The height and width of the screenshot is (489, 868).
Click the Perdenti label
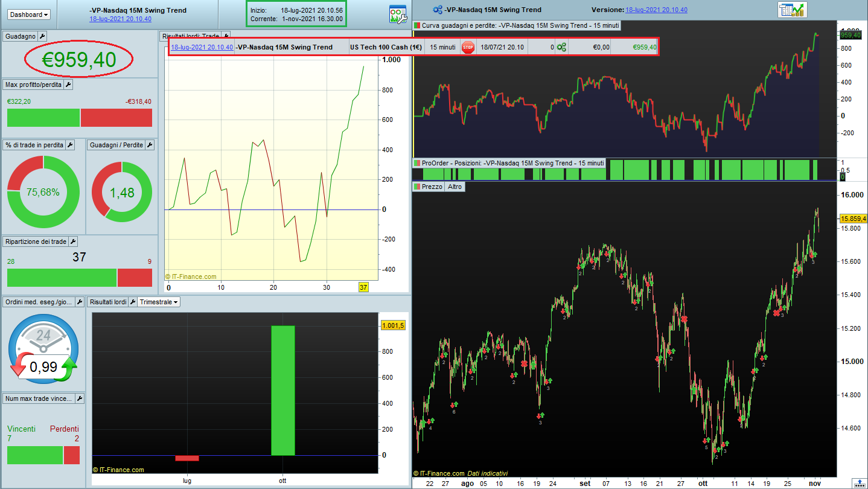[65, 429]
